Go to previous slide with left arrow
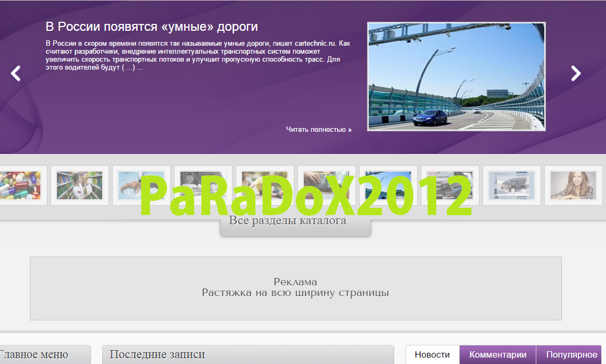The image size is (606, 364). pyautogui.click(x=15, y=73)
